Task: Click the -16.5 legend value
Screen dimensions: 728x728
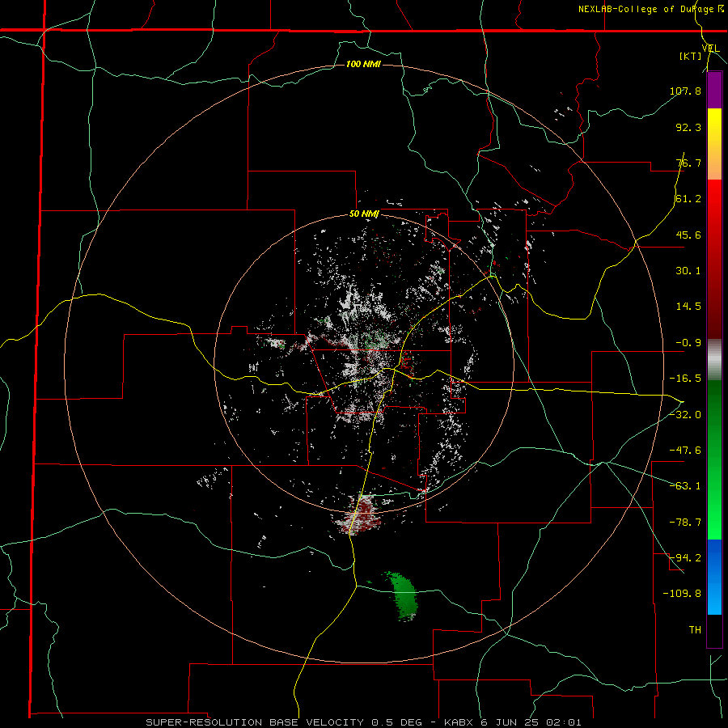Action: click(x=685, y=379)
